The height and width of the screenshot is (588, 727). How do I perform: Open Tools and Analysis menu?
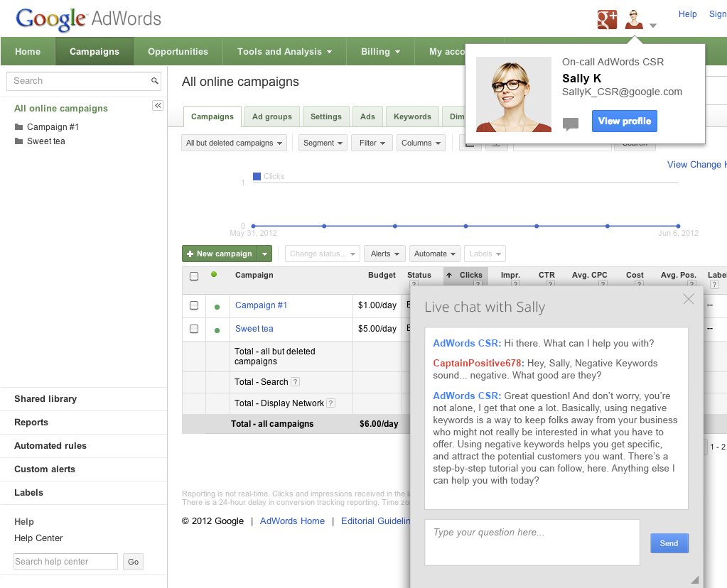(x=285, y=51)
